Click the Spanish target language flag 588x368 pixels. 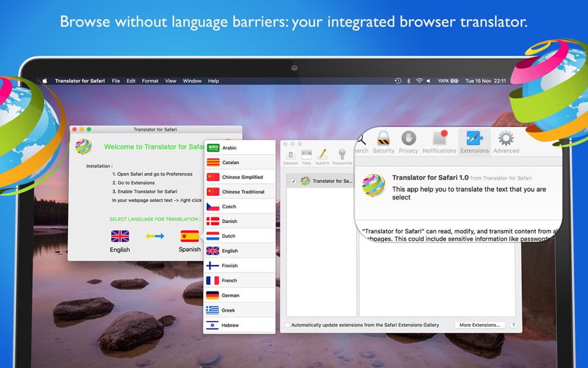pos(190,236)
